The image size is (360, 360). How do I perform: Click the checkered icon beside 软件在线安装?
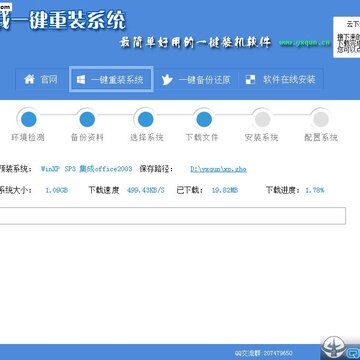click(250, 79)
